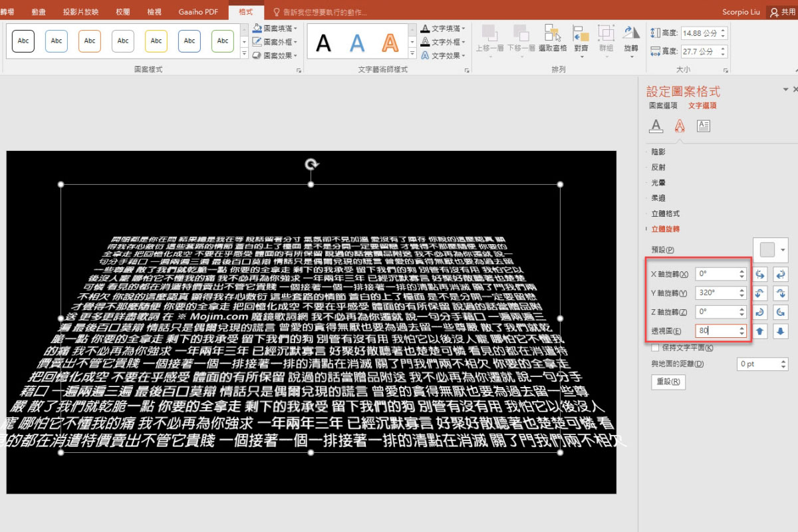Switch to the 動畫 ribbon tab

click(x=38, y=11)
